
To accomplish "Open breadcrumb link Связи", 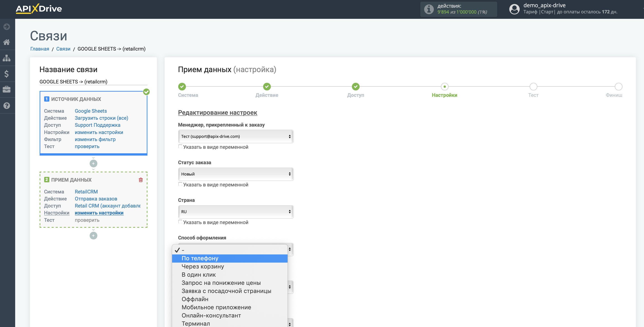I will point(63,49).
